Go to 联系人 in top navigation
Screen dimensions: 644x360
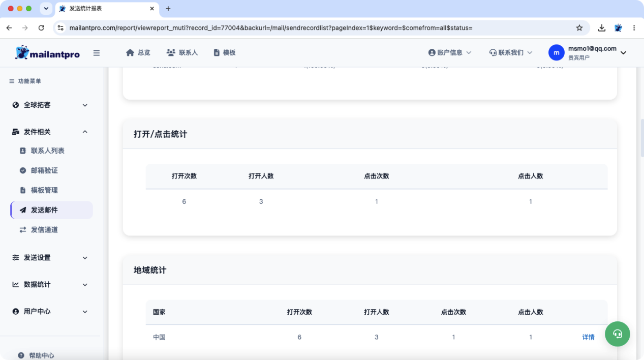click(182, 52)
